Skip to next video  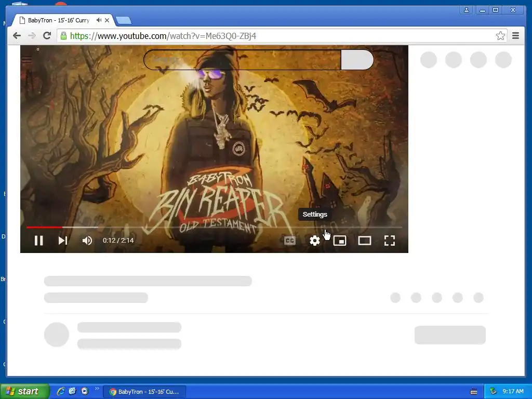(63, 241)
